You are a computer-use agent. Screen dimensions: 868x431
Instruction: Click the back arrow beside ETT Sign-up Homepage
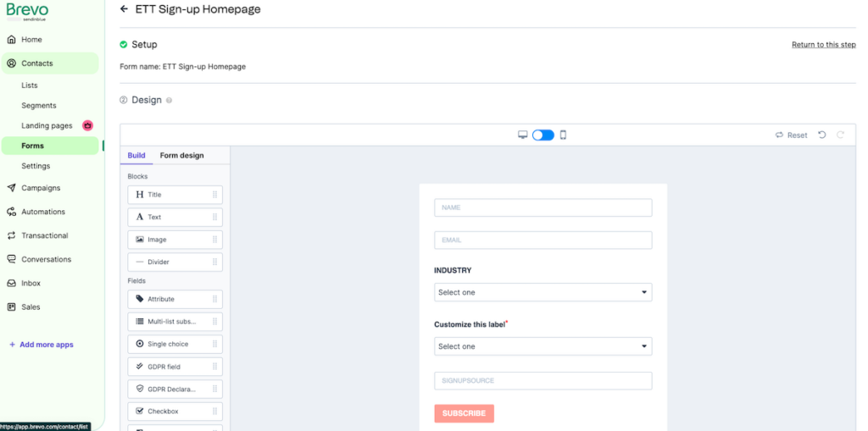click(125, 9)
